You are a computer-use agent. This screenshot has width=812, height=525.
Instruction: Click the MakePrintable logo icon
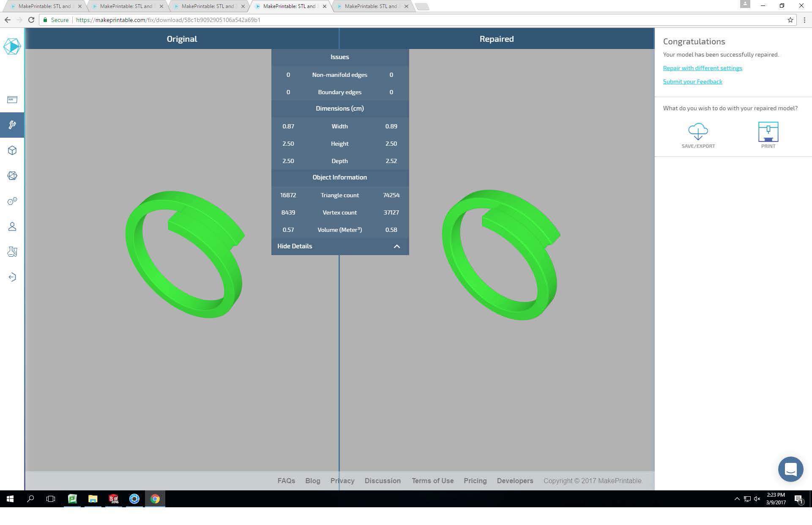12,46
